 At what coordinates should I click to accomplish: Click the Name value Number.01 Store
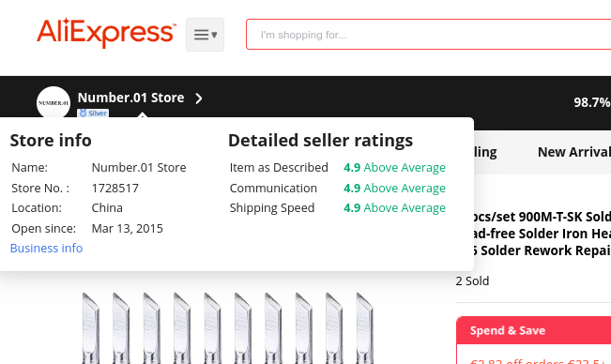point(139,167)
